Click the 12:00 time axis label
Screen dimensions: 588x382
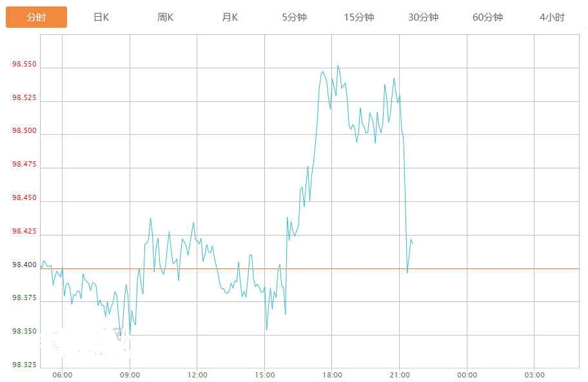(197, 375)
